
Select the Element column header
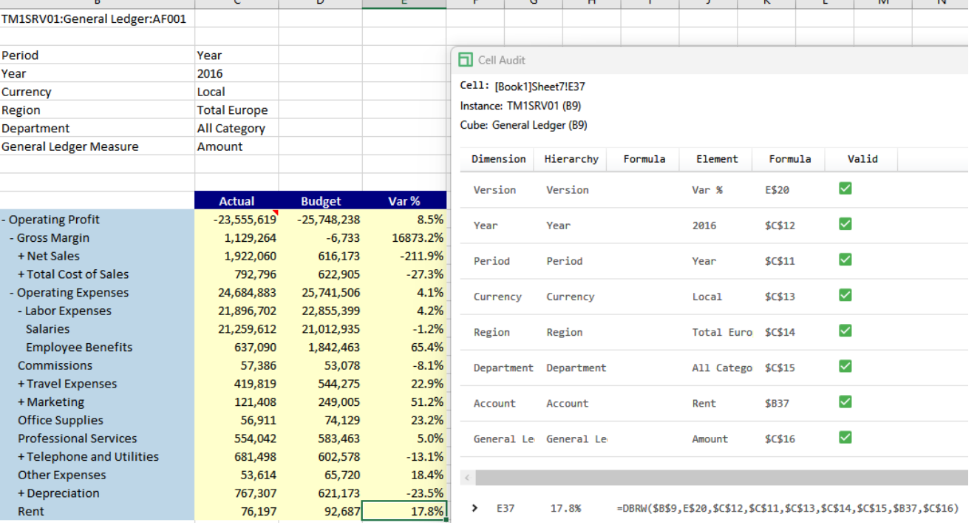click(x=717, y=159)
